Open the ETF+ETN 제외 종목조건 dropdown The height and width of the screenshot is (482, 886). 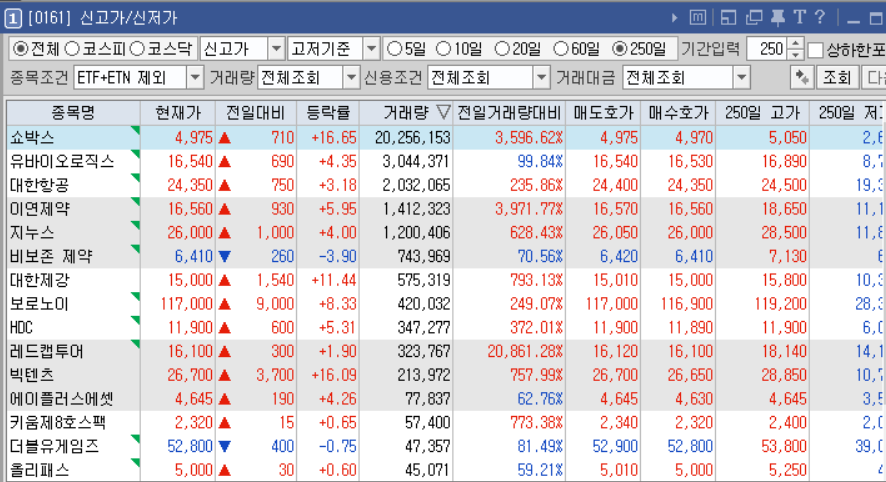195,77
